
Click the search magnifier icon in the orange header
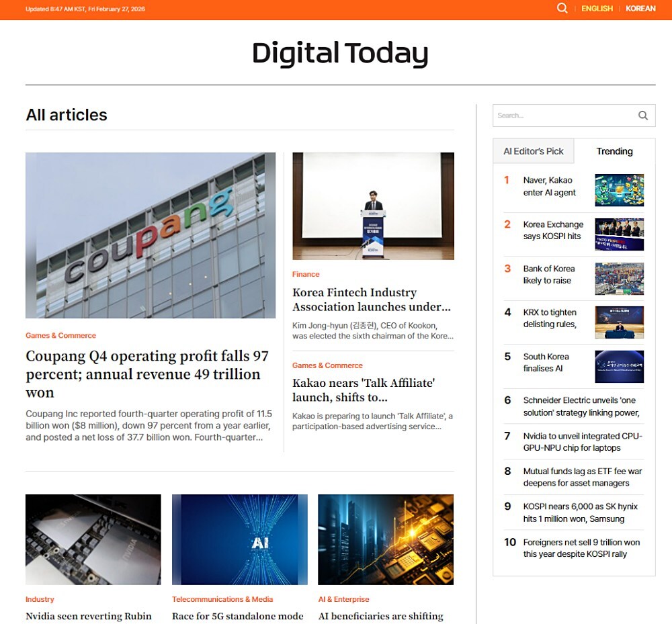click(562, 8)
